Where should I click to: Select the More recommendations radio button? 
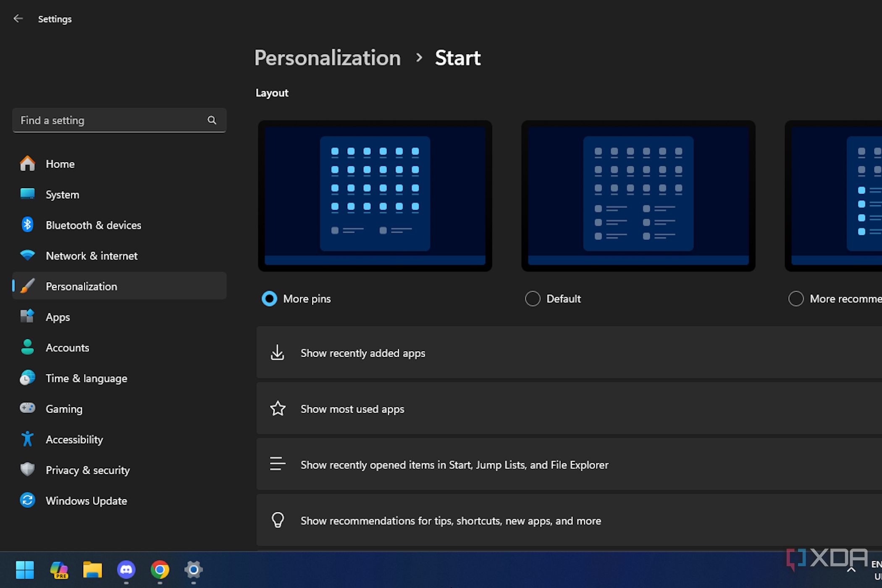point(796,299)
